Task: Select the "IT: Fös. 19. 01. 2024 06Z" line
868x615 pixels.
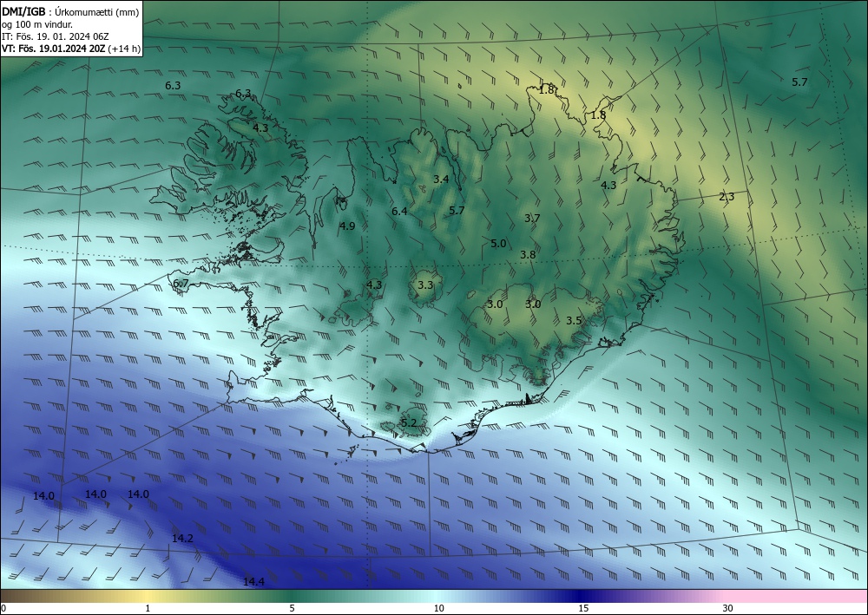Action: pos(56,36)
